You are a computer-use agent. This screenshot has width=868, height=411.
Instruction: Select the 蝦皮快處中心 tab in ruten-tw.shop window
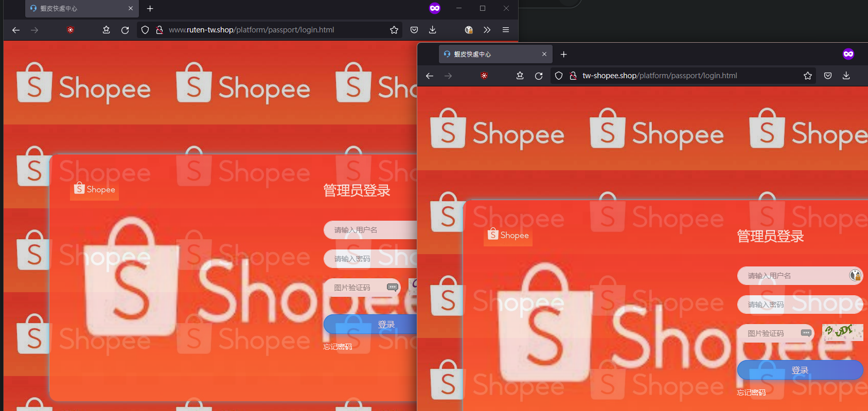82,8
